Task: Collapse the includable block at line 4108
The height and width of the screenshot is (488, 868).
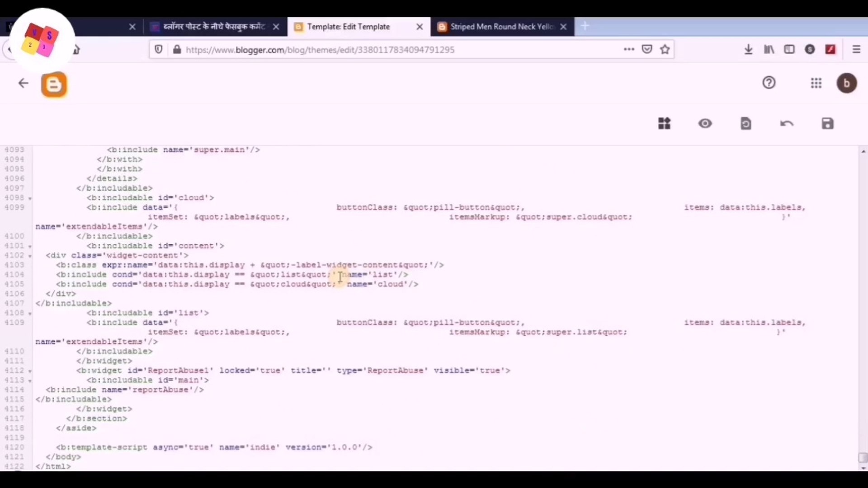Action: coord(30,313)
